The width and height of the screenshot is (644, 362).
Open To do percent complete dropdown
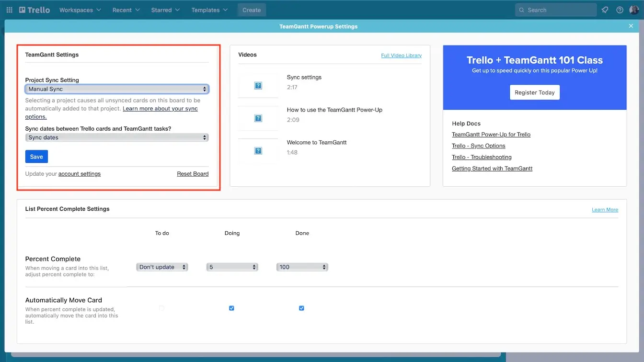point(162,267)
